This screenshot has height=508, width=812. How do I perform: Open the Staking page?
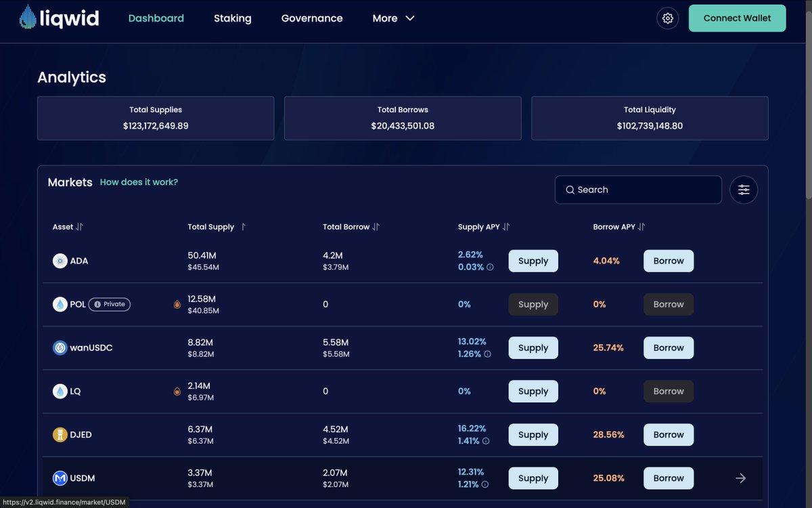click(233, 18)
